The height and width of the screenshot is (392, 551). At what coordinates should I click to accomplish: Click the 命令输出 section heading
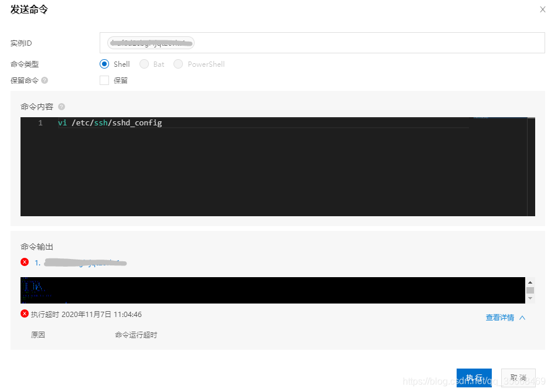tap(37, 247)
